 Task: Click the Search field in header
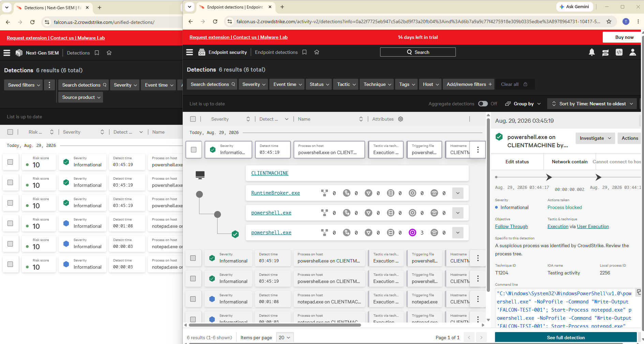[x=418, y=52]
